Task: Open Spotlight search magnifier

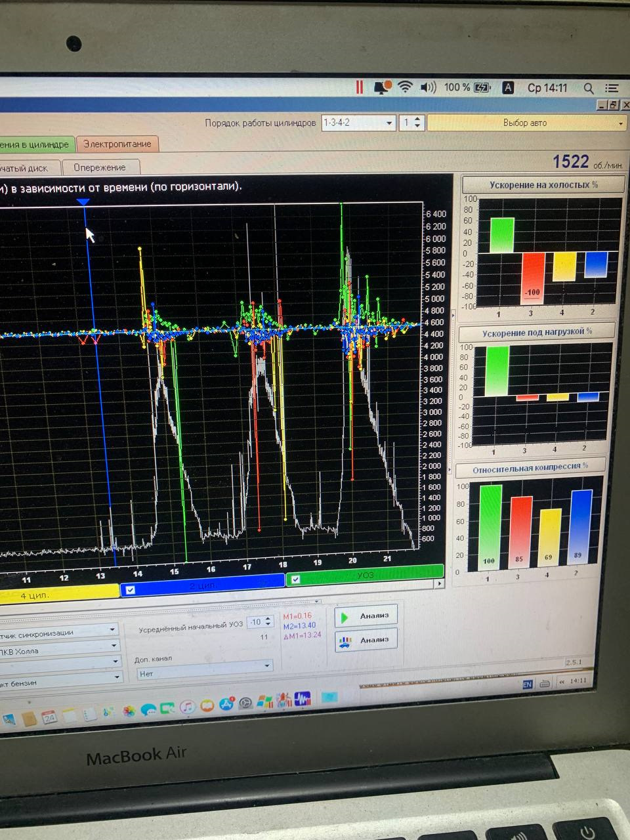Action: 589,88
